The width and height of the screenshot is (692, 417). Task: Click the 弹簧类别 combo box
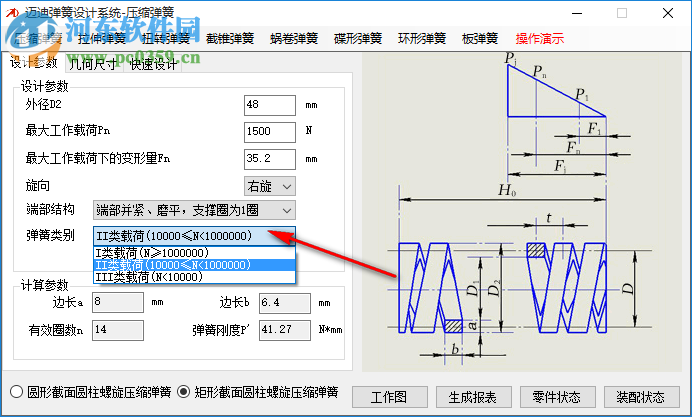click(x=194, y=236)
